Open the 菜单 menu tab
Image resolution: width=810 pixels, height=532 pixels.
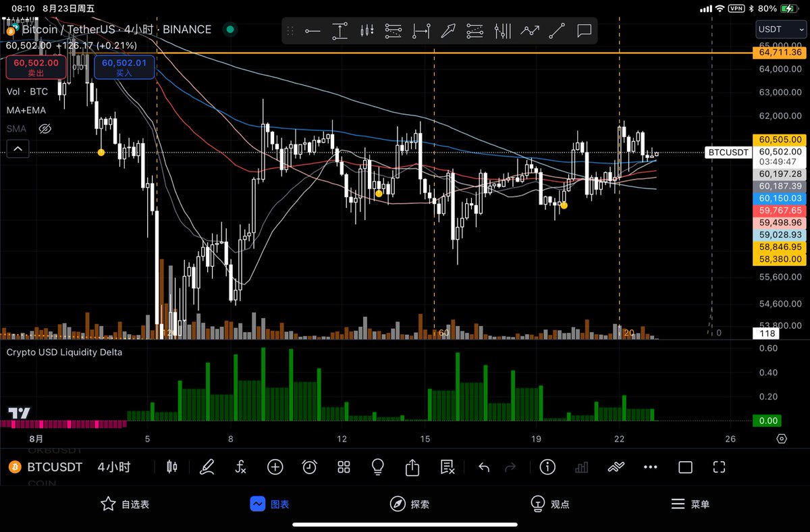pyautogui.click(x=690, y=504)
